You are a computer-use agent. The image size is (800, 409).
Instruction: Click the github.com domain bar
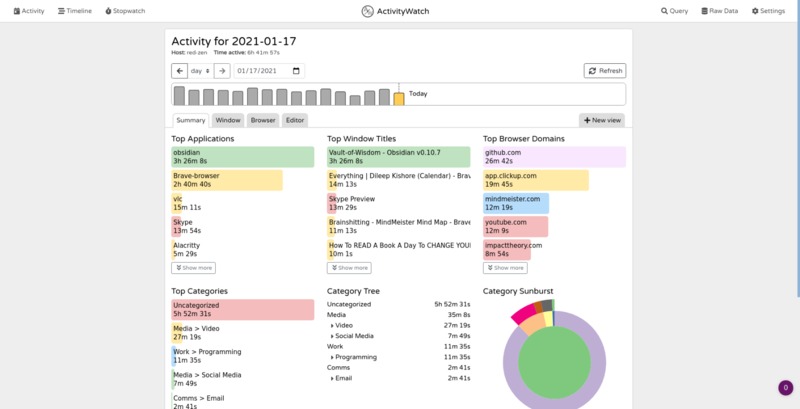(x=555, y=157)
